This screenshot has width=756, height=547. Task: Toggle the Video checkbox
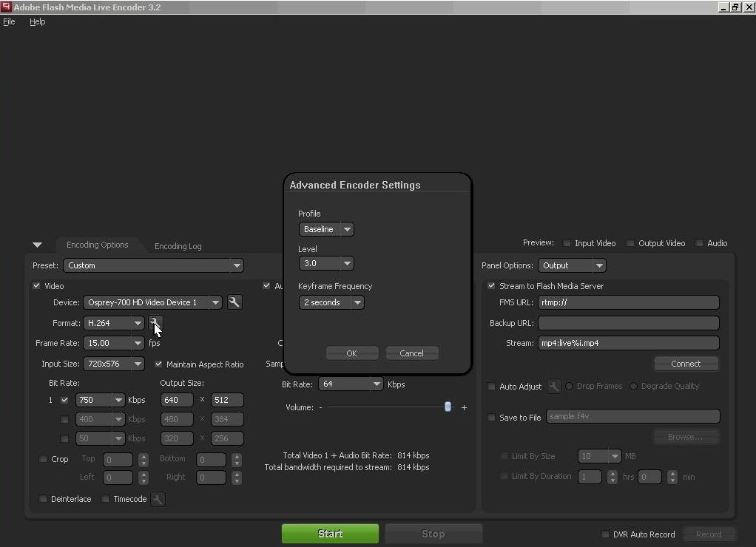37,286
